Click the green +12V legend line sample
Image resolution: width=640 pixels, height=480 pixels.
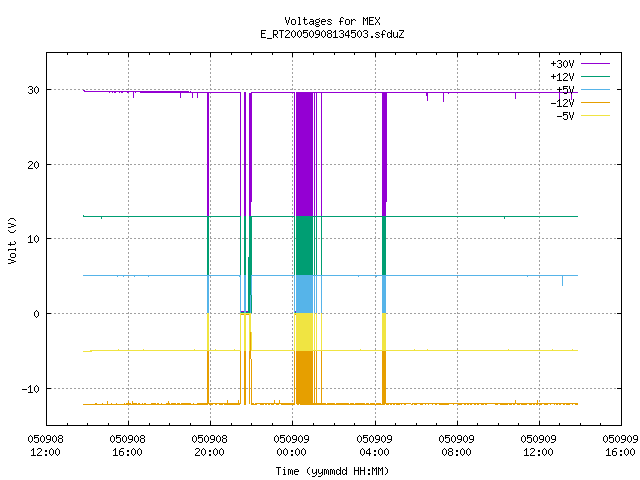pos(596,76)
